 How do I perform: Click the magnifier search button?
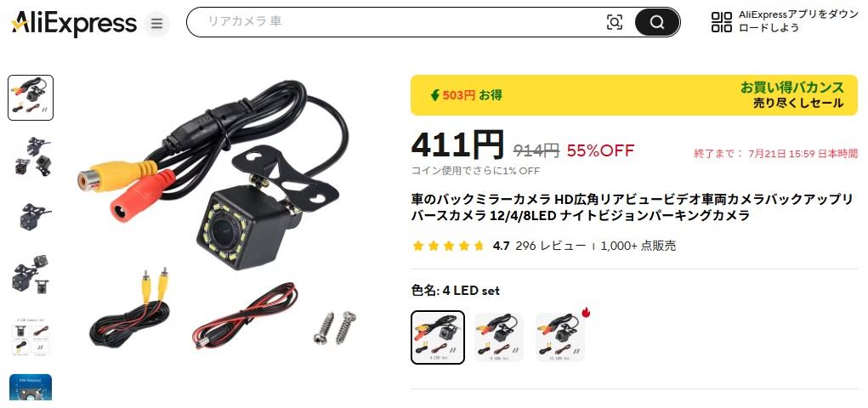pyautogui.click(x=657, y=22)
